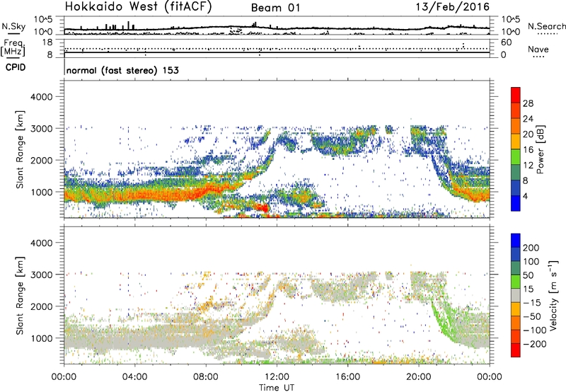
Task: Click the Velocity panel 'Slant Range [km]' label
Action: click(20, 296)
